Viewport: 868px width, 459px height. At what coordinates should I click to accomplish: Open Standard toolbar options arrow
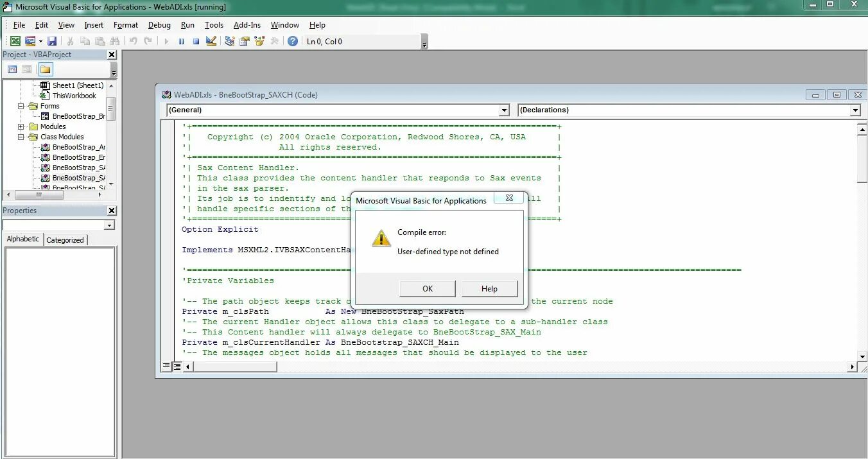tap(424, 42)
